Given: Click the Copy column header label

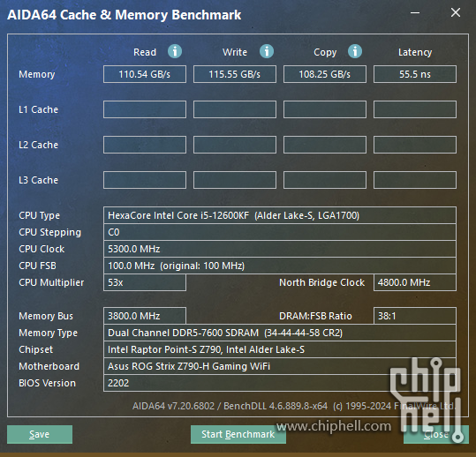Looking at the screenshot, I should tap(325, 52).
